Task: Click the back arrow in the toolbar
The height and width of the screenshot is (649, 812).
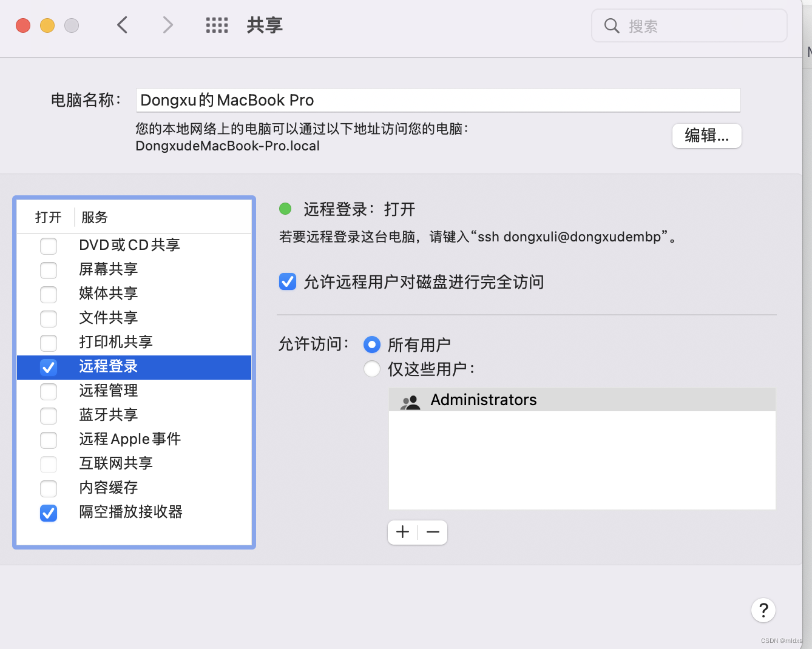Action: (x=122, y=25)
